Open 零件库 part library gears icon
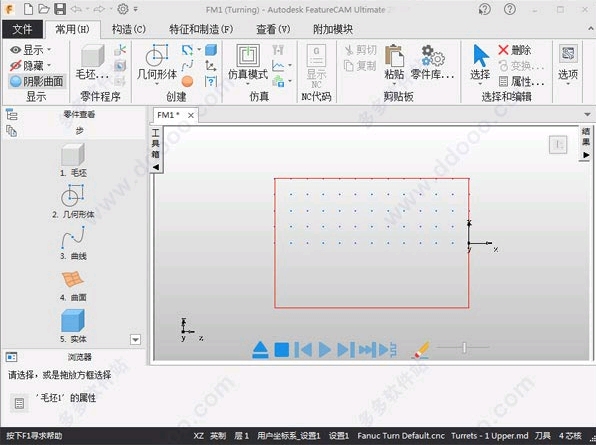Image resolution: width=596 pixels, height=446 pixels. [x=433, y=63]
